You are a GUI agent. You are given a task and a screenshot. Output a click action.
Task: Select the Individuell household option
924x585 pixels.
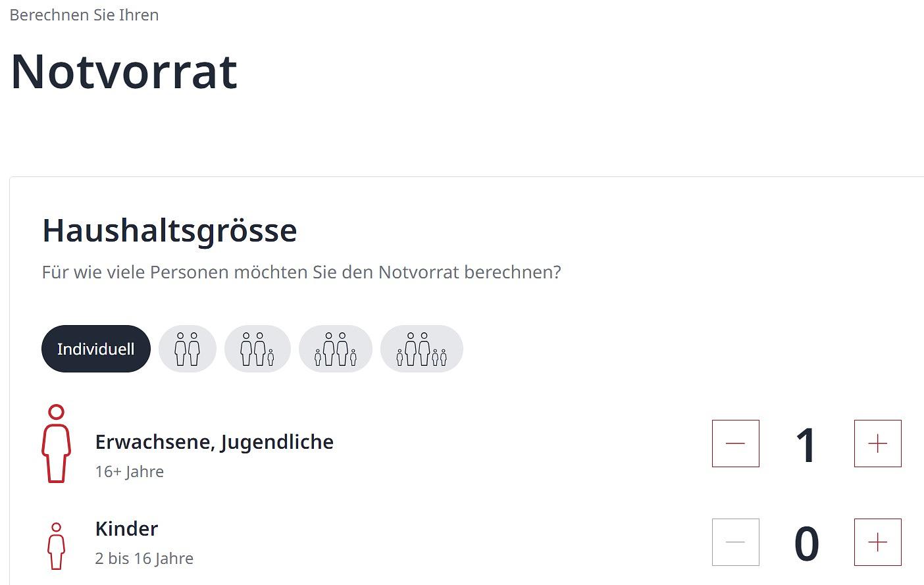click(x=96, y=349)
